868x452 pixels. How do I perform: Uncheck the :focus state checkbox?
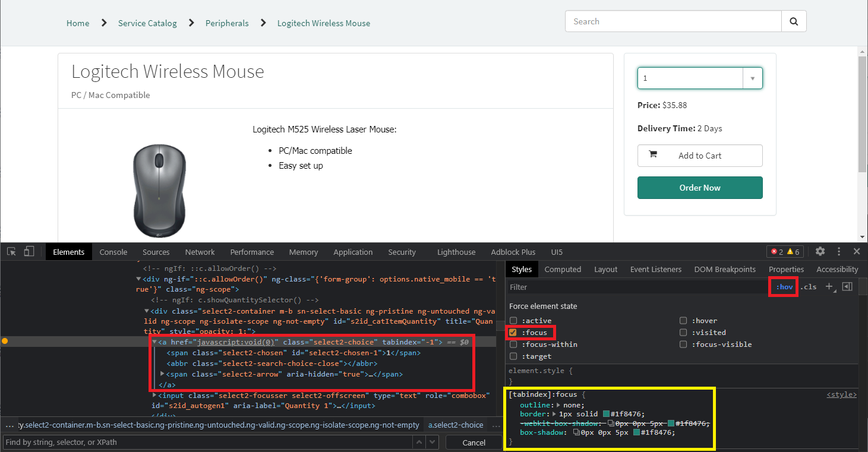coord(513,333)
